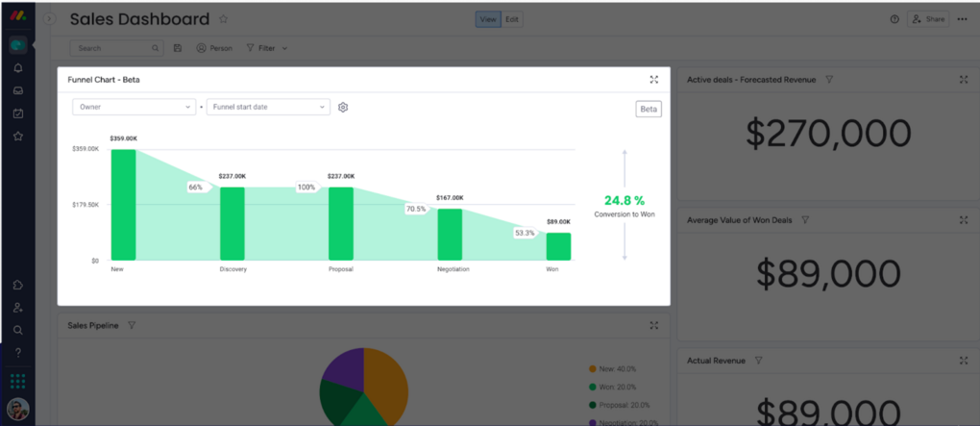Open the user profile avatar

pyautogui.click(x=18, y=409)
